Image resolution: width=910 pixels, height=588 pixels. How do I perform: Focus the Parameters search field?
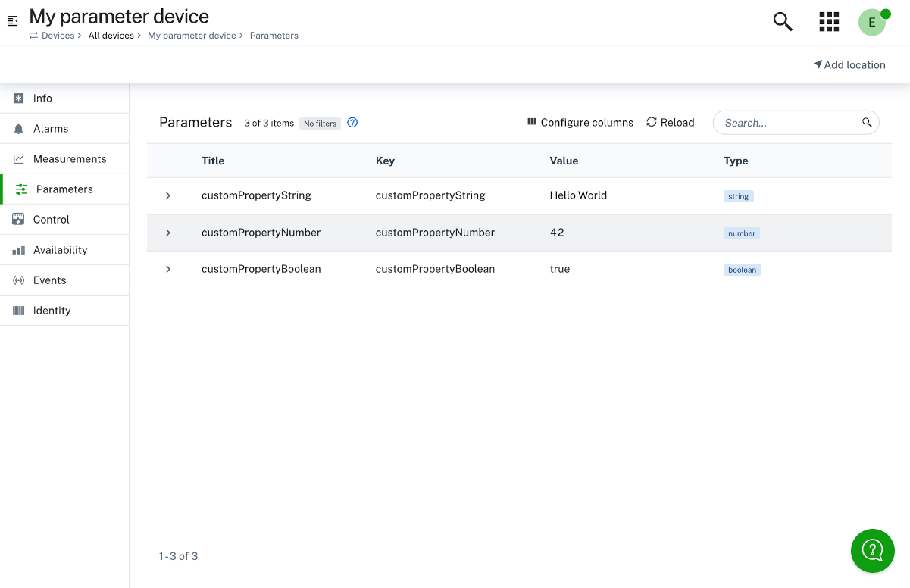tap(788, 123)
